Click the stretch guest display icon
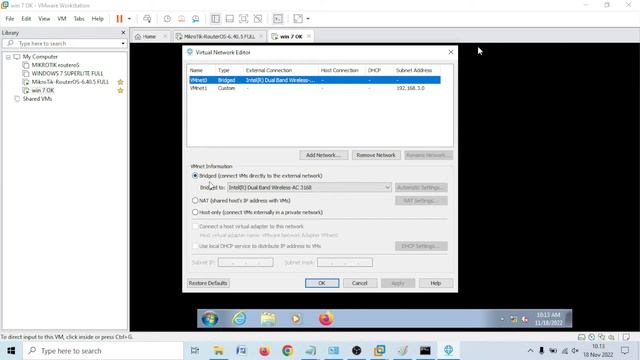The image size is (640, 360). click(298, 19)
